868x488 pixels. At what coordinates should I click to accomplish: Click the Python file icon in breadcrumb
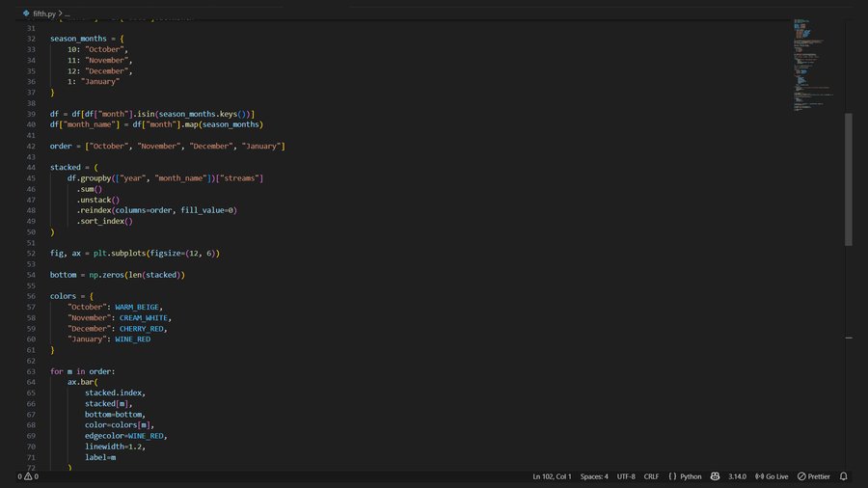coord(26,14)
